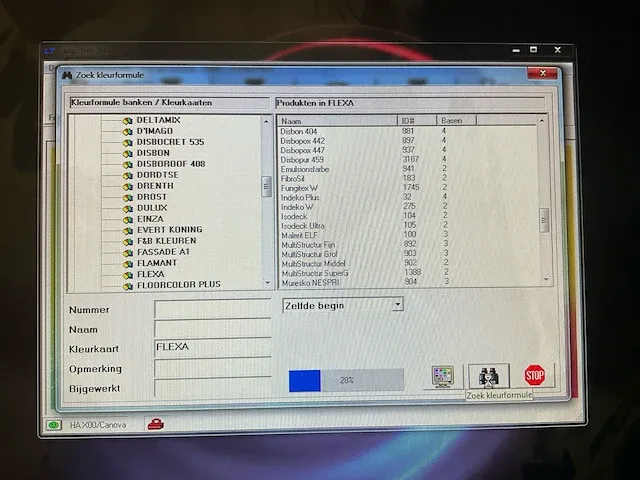This screenshot has width=640, height=480.
Task: Click the 28% progress bar
Action: tap(346, 380)
